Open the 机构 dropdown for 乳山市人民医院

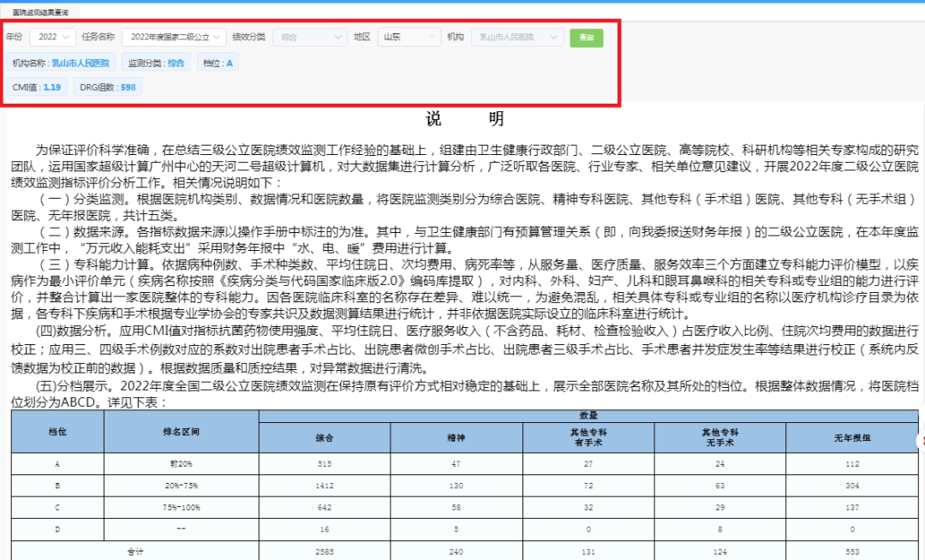517,37
